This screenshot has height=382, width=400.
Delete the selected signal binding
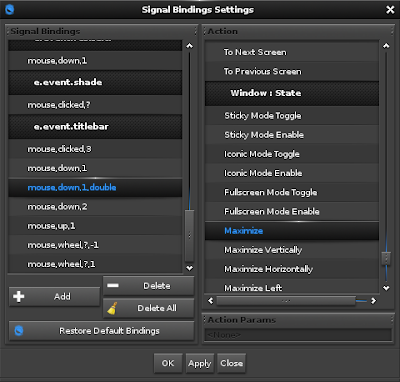(x=148, y=286)
